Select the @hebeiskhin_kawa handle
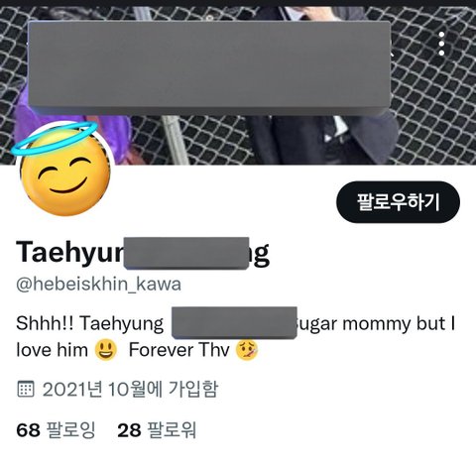The height and width of the screenshot is (466, 476). 98,285
